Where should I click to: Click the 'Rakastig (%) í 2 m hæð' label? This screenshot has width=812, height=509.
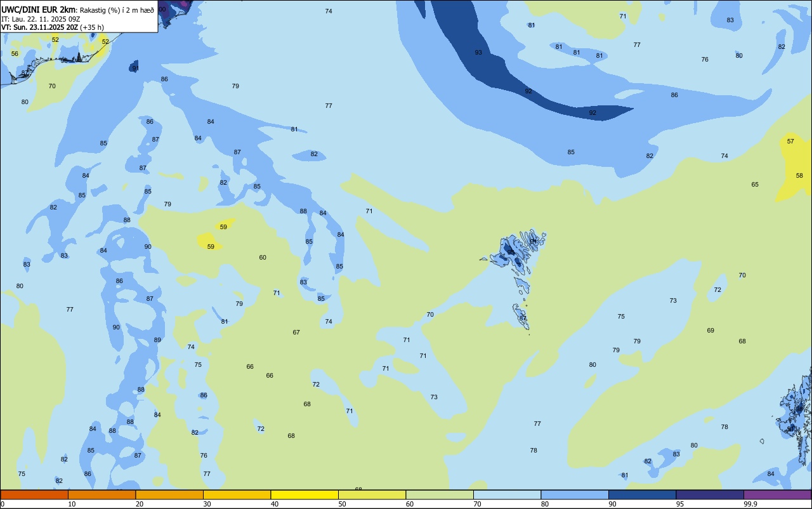coord(117,10)
